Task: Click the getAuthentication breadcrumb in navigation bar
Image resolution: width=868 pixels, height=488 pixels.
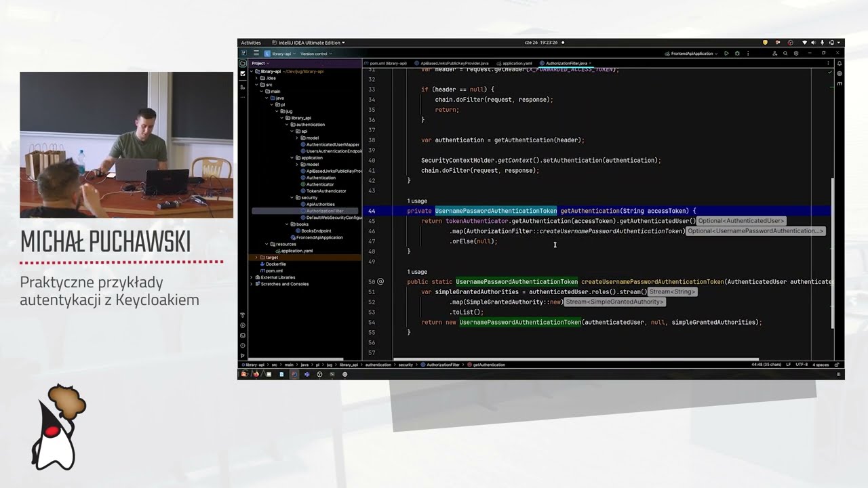Action: 487,365
